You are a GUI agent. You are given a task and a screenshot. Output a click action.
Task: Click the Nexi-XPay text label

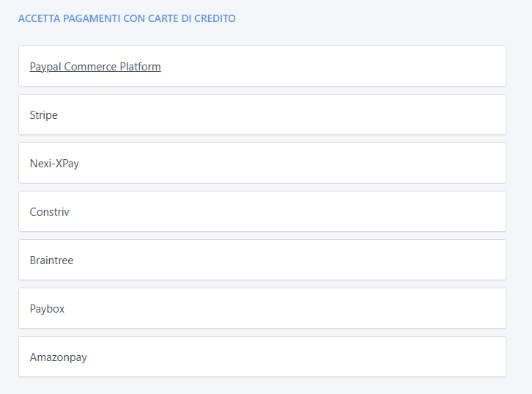click(54, 164)
